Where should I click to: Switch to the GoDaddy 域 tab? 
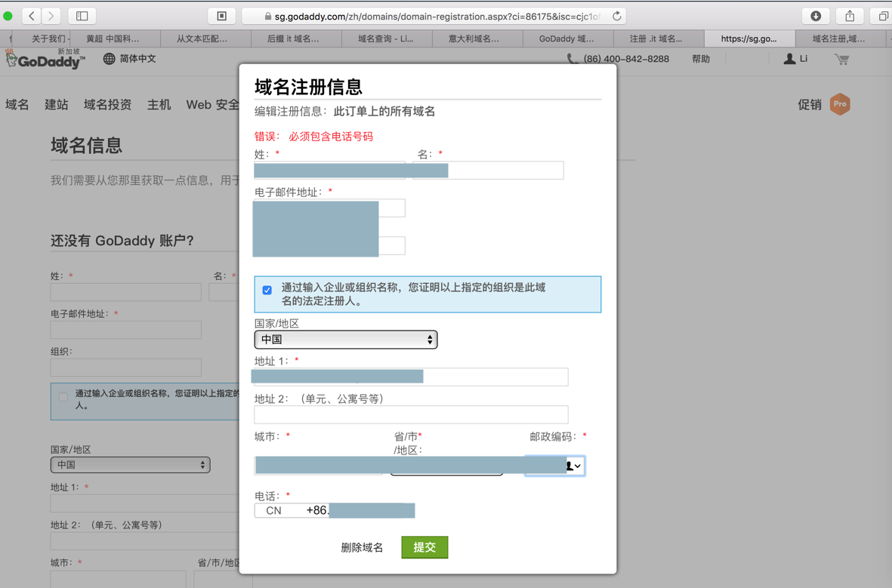(566, 38)
